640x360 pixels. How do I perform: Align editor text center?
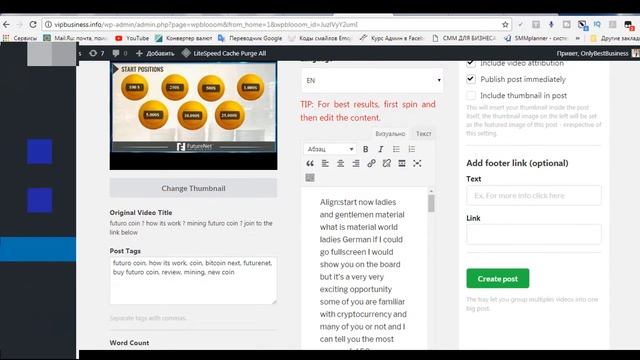(x=340, y=164)
